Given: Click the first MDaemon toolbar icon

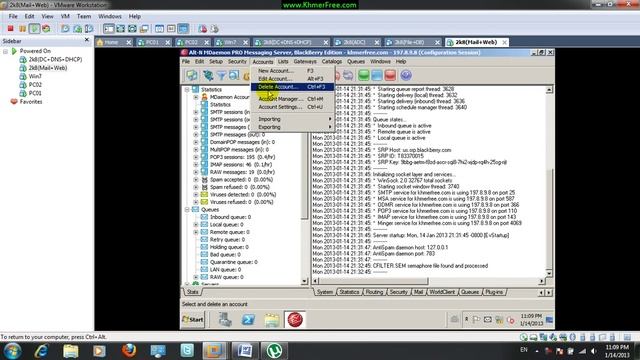Looking at the screenshot, I should (x=192, y=75).
